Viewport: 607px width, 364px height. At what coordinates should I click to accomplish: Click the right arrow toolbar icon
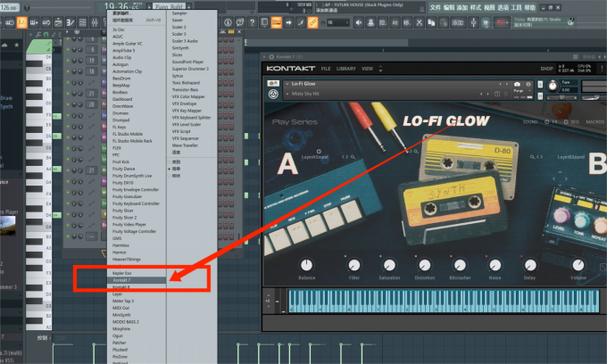pyautogui.click(x=288, y=23)
